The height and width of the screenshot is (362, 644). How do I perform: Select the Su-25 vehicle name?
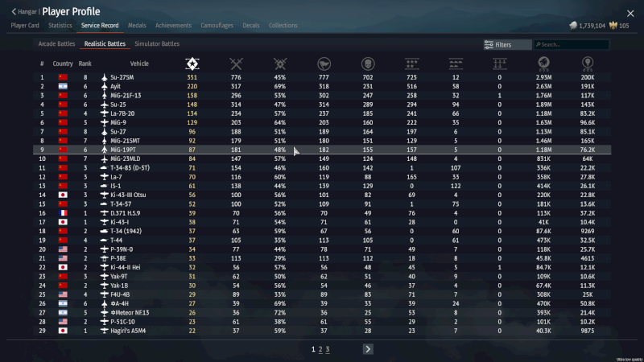118,105
